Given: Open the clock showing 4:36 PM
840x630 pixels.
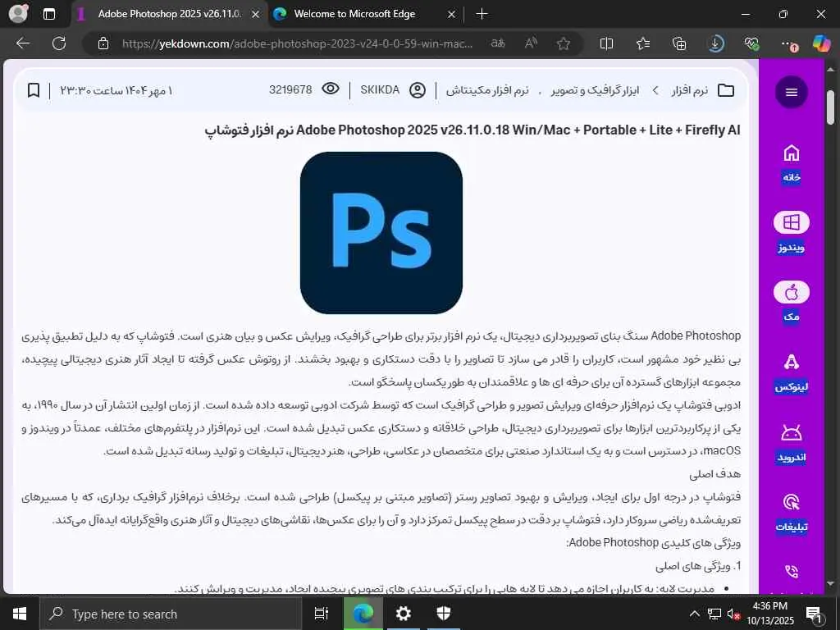Looking at the screenshot, I should (x=769, y=614).
